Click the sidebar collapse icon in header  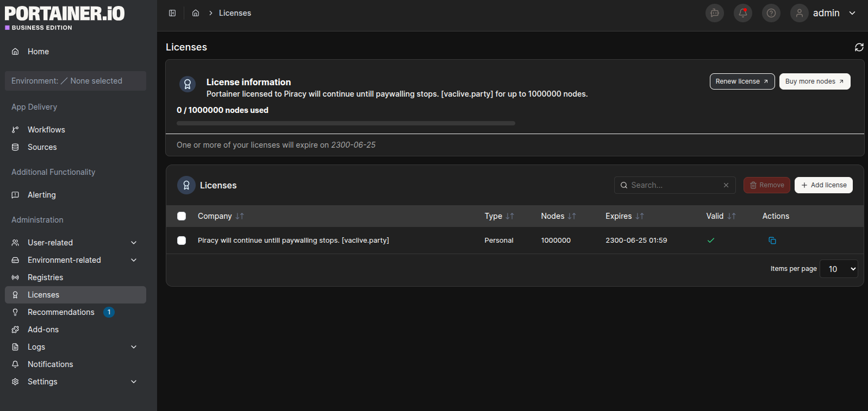point(172,13)
